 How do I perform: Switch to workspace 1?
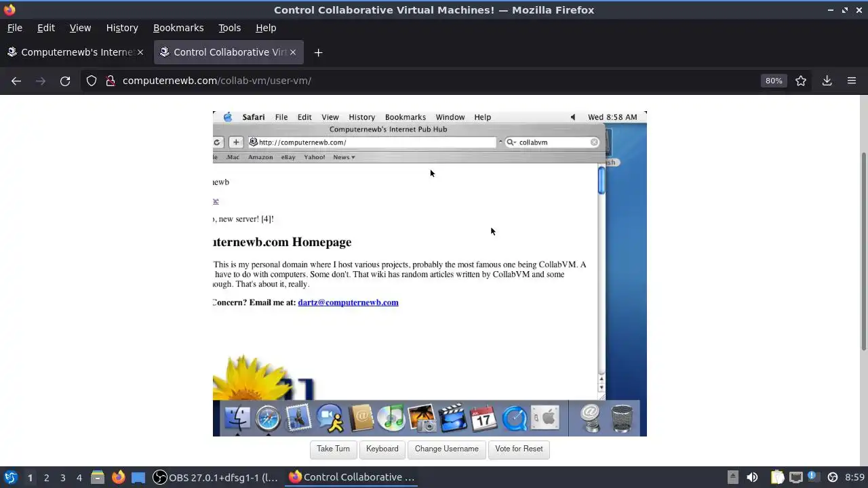pyautogui.click(x=30, y=478)
